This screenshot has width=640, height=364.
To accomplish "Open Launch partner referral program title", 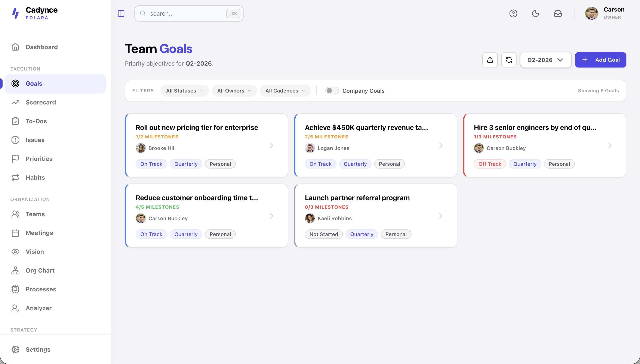I will 357,198.
